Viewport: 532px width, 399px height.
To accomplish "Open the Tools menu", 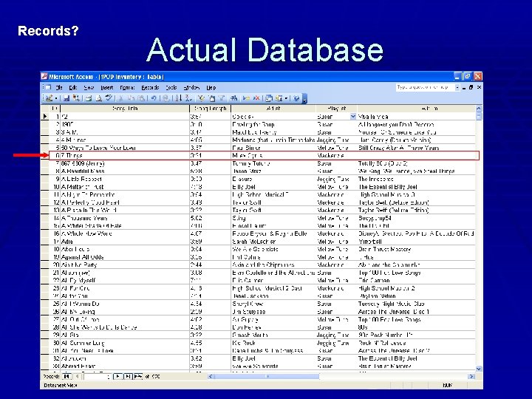I will click(x=171, y=87).
